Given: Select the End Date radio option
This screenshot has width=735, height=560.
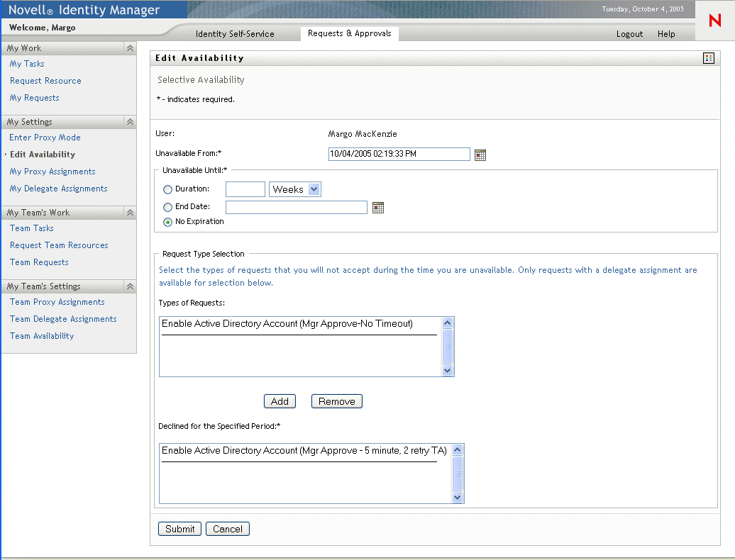Looking at the screenshot, I should pos(168,208).
